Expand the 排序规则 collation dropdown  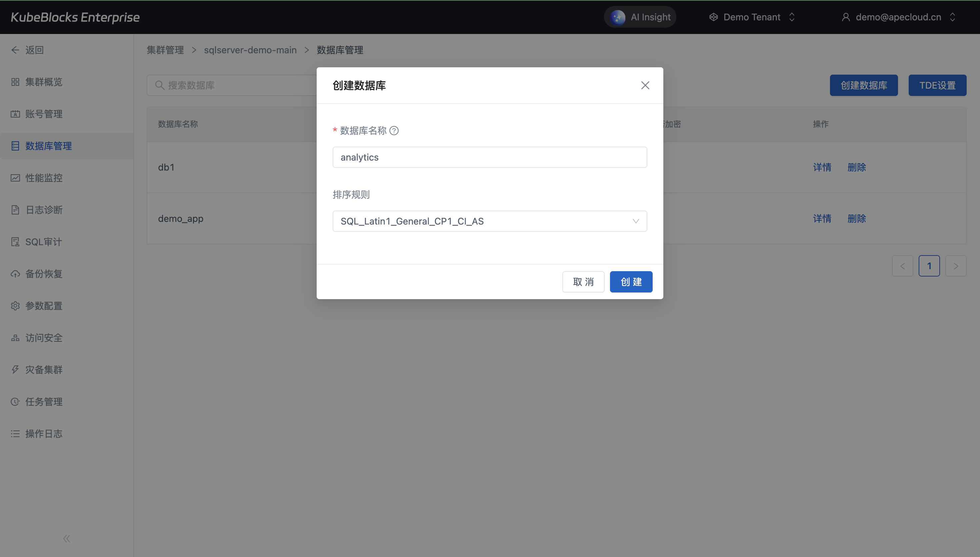489,221
